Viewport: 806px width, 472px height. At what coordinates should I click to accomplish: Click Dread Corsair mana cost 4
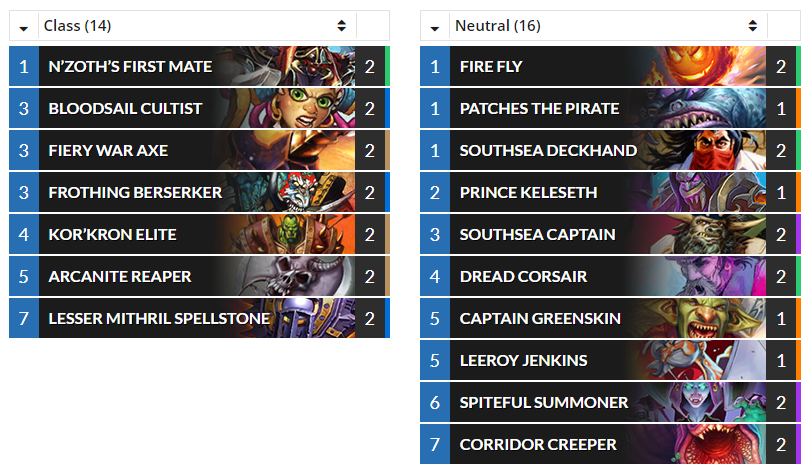tap(435, 277)
